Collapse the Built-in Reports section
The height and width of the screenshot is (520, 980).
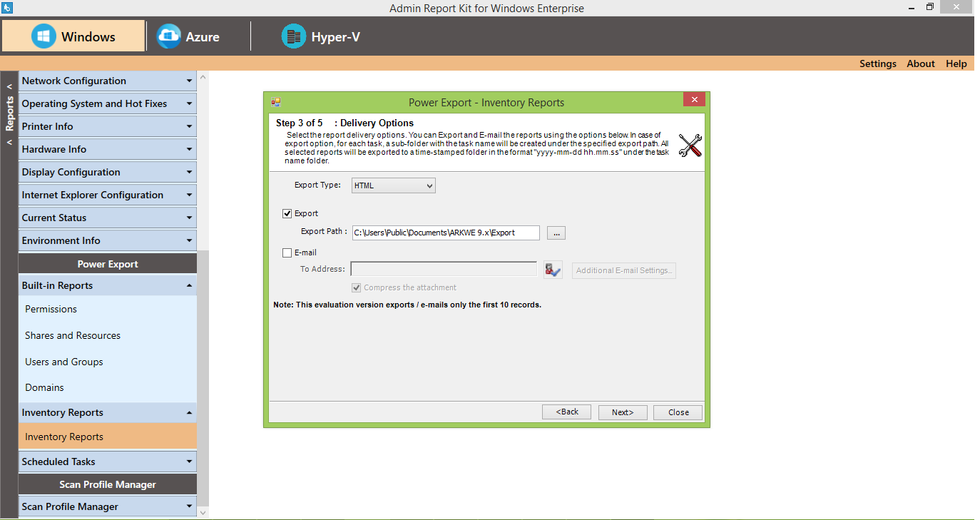point(107,285)
